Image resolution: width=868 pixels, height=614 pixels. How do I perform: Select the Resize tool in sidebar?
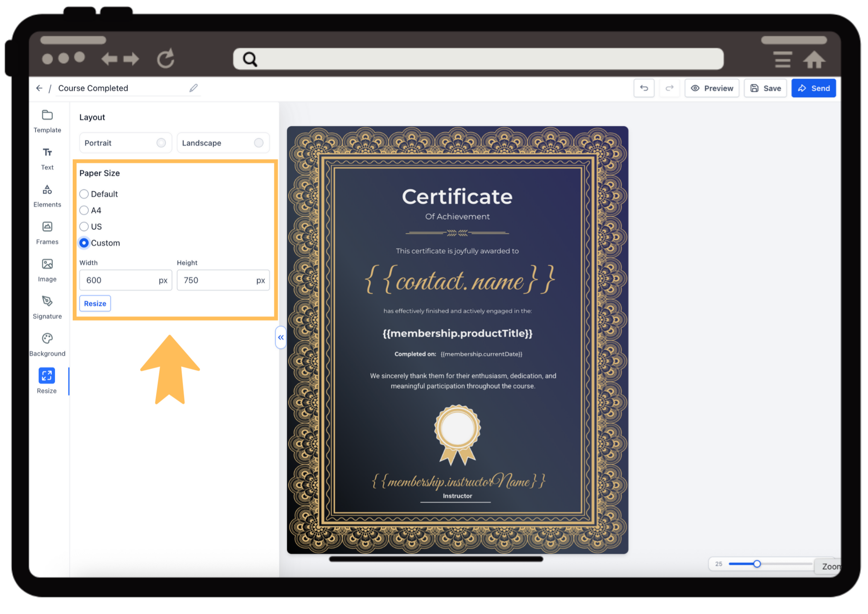(x=47, y=381)
